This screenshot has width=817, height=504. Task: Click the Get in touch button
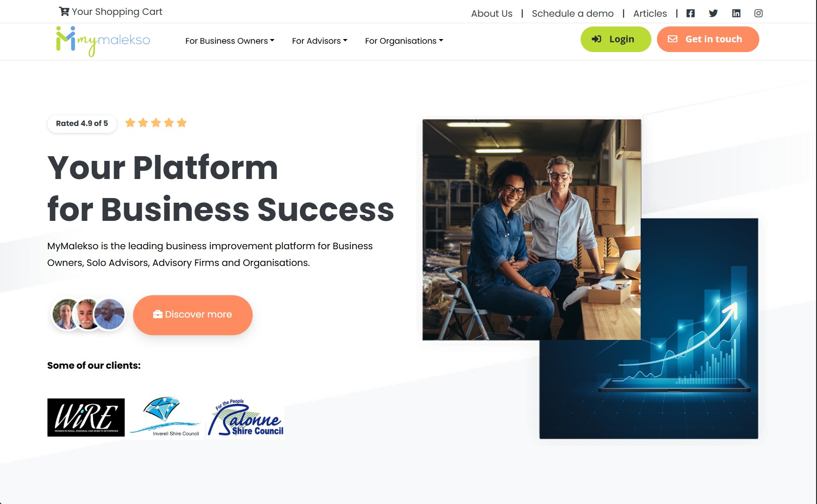708,39
